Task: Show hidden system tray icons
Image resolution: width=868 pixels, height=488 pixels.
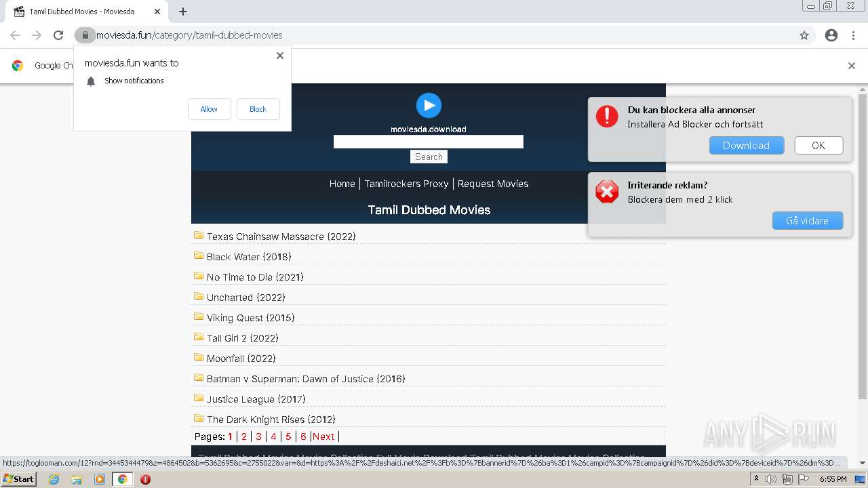Action: (756, 479)
